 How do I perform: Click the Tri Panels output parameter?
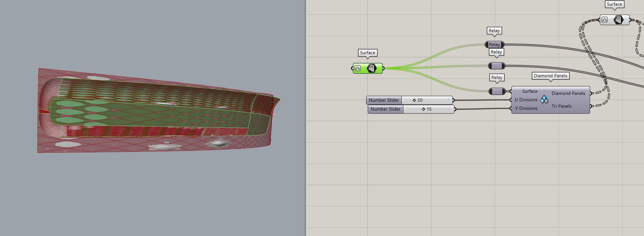[x=561, y=106]
